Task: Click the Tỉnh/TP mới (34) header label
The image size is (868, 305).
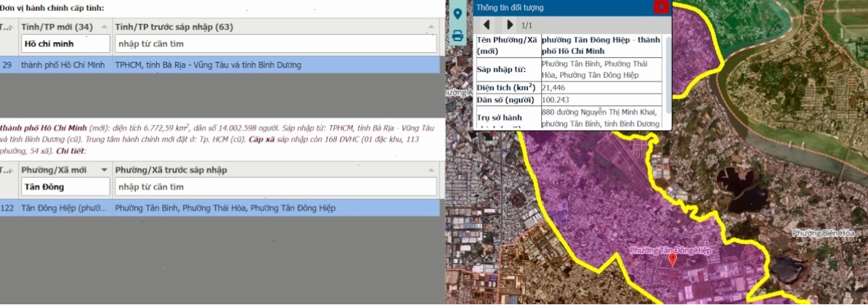Action: (x=57, y=27)
